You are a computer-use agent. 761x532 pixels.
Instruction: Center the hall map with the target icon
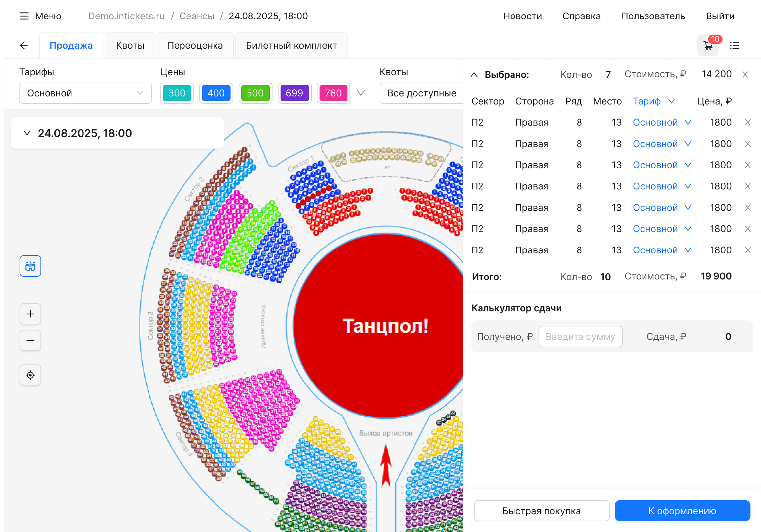pyautogui.click(x=30, y=375)
